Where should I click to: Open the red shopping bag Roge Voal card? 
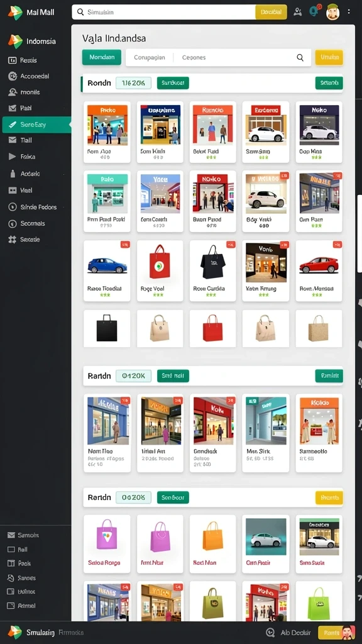point(160,271)
